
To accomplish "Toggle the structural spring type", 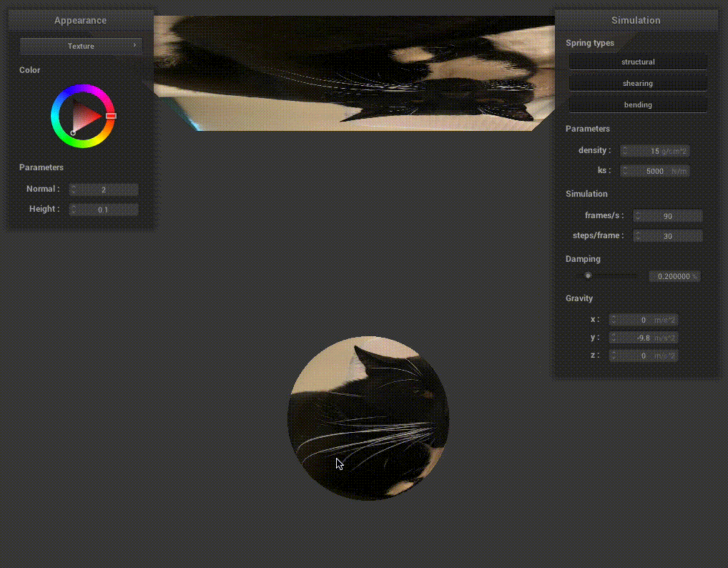I will [x=638, y=62].
